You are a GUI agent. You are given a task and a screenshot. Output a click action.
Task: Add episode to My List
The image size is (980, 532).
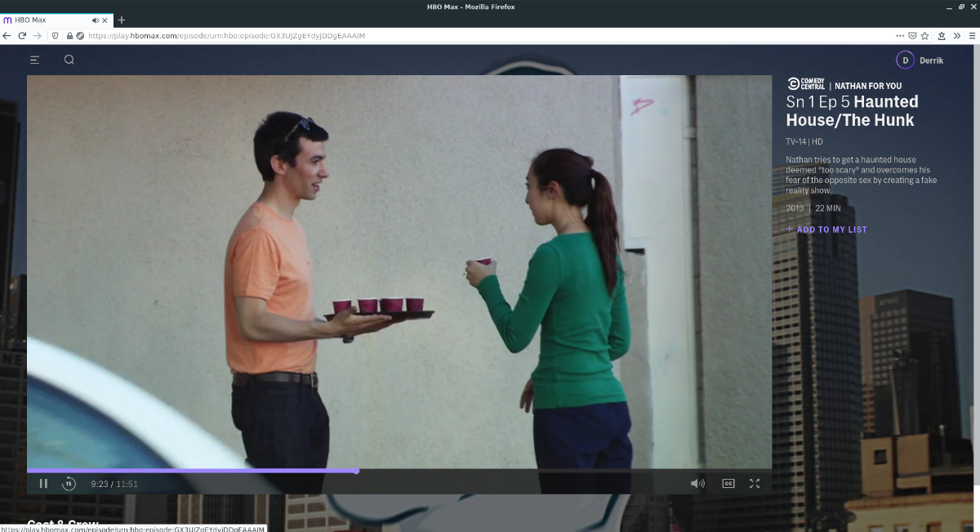pyautogui.click(x=826, y=230)
